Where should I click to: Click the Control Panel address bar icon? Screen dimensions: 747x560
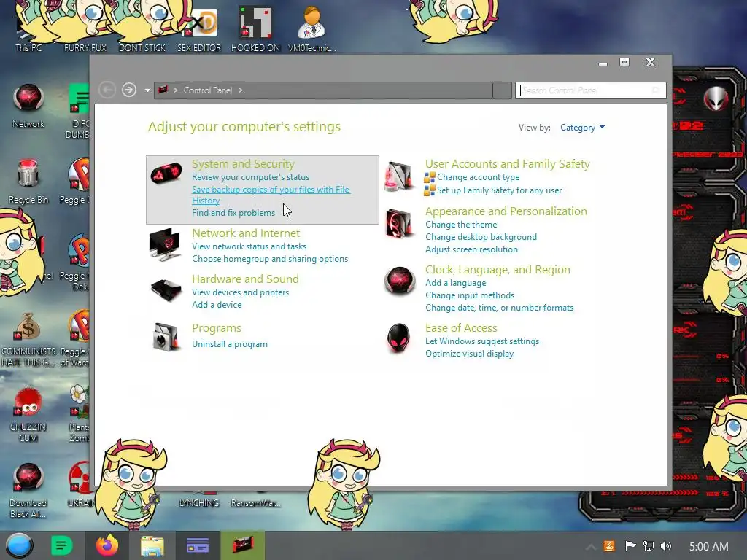coord(163,90)
